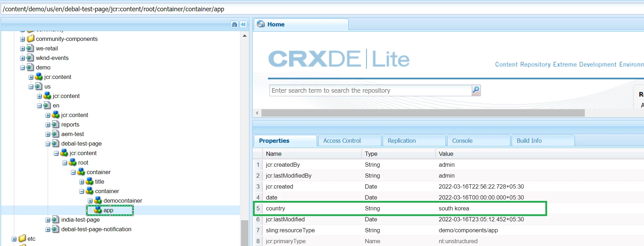Screen dimensions: 644x246
Task: Select the india-test-page tree node
Action: 80,220
